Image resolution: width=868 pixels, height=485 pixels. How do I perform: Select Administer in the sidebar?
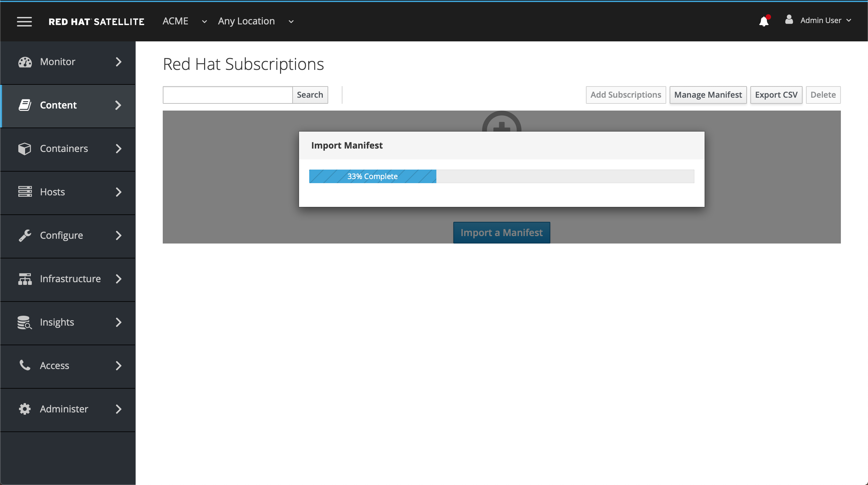tap(68, 410)
